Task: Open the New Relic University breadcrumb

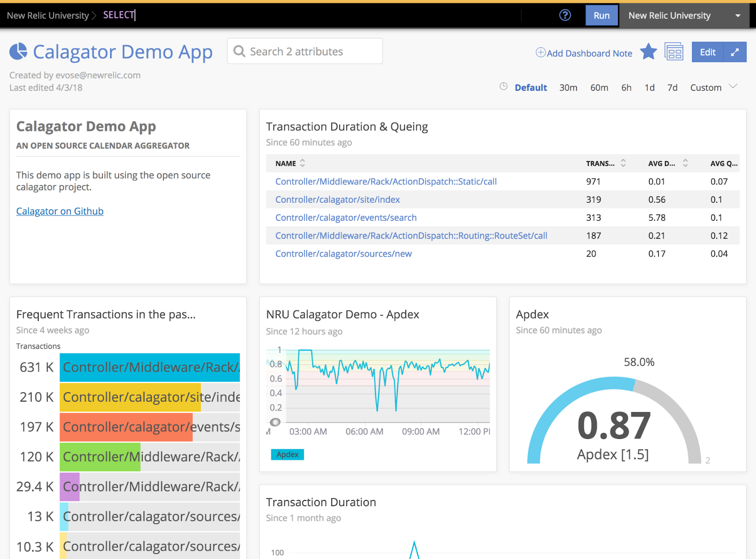Action: 48,15
